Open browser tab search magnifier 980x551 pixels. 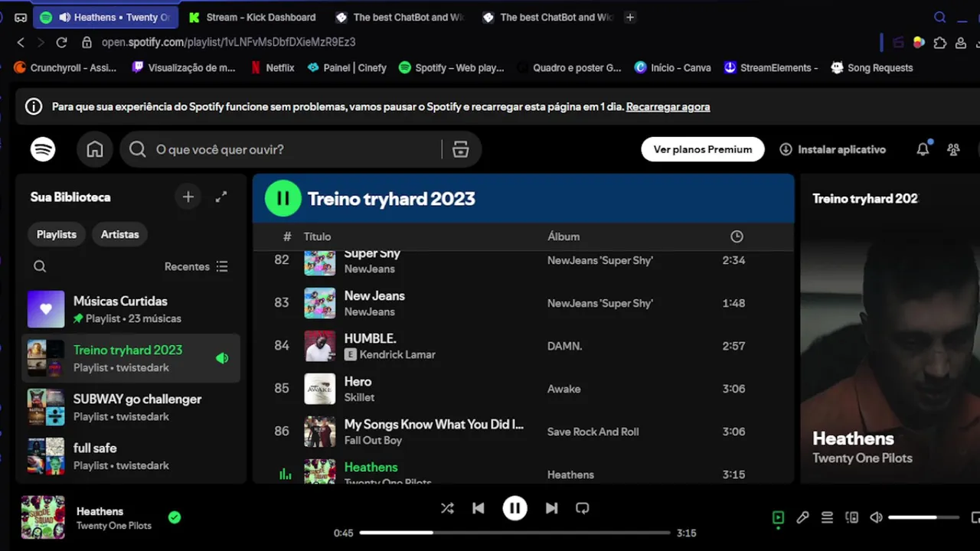[x=940, y=17]
